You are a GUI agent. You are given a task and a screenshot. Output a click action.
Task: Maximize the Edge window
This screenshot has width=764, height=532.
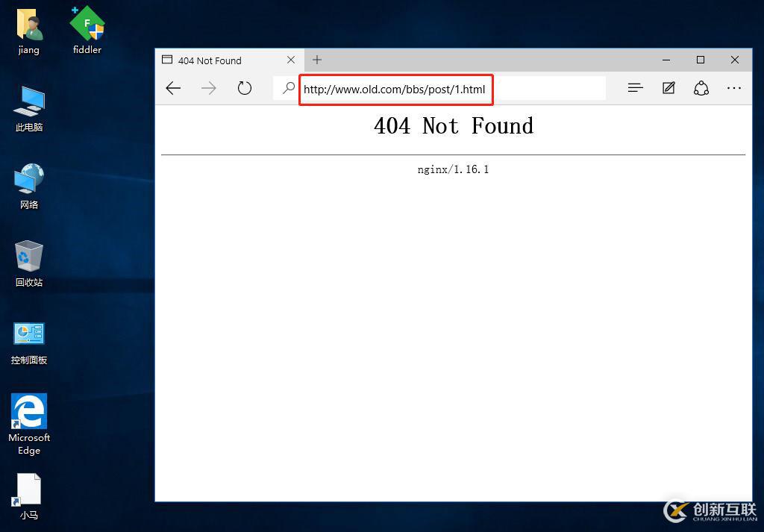pos(701,60)
